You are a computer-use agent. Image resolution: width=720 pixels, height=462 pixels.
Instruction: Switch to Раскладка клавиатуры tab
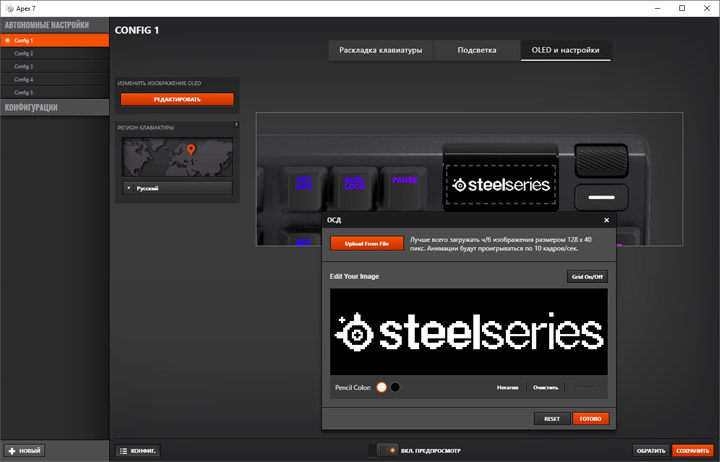coord(380,50)
